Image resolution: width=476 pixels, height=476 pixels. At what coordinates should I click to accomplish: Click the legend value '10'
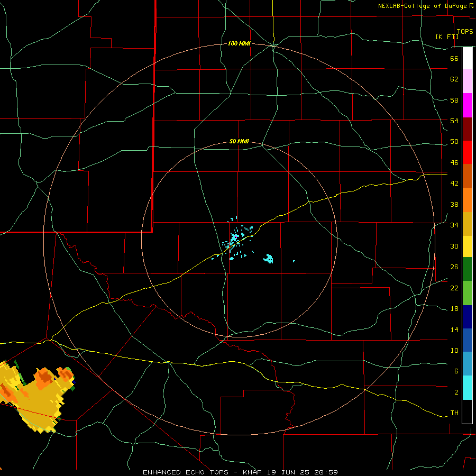tap(454, 351)
